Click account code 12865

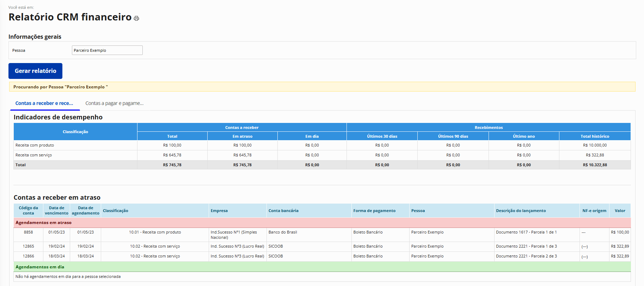(28, 246)
